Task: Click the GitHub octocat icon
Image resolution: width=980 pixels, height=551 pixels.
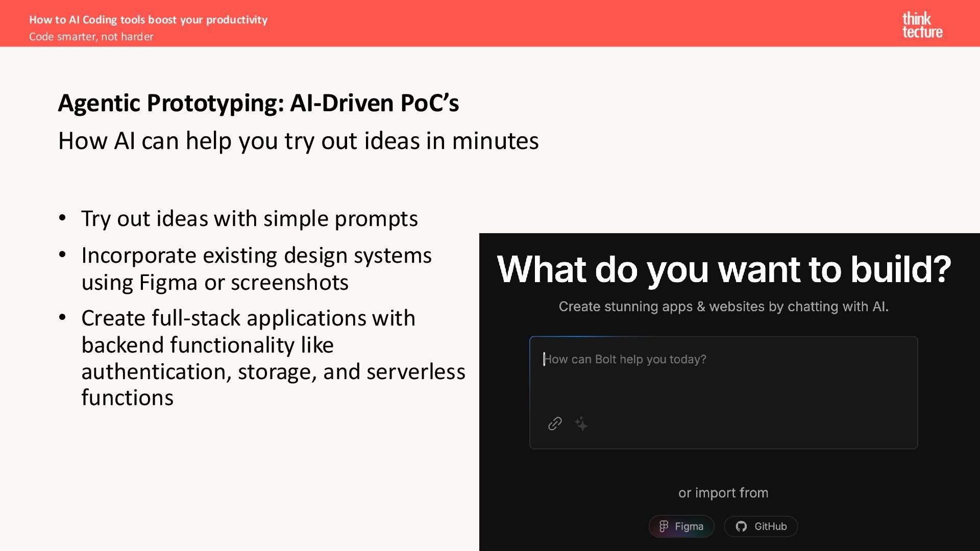Action: pos(741,526)
